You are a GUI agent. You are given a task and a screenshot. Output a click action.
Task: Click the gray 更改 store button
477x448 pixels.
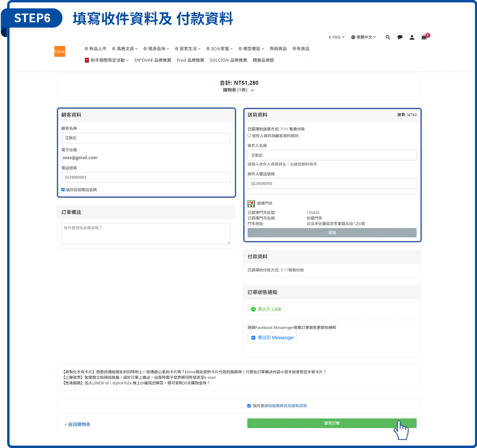point(332,233)
